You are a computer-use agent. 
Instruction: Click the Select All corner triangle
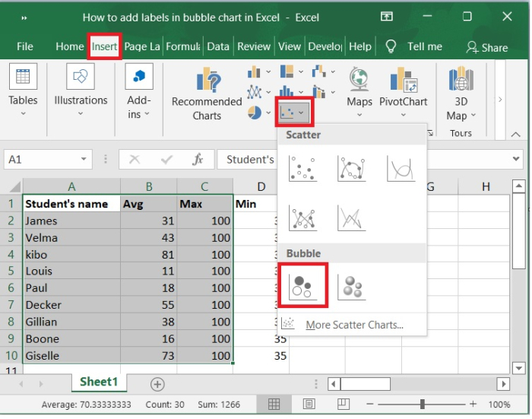pyautogui.click(x=14, y=186)
